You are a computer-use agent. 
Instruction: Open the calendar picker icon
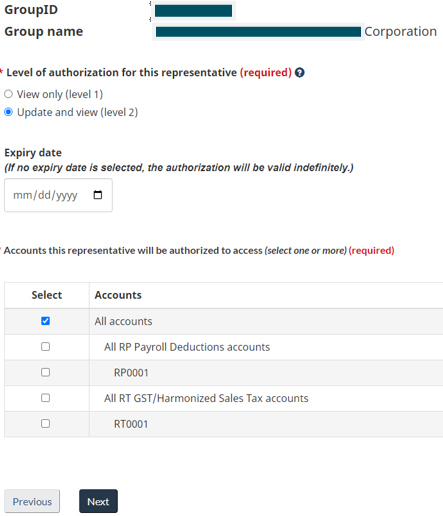(98, 195)
